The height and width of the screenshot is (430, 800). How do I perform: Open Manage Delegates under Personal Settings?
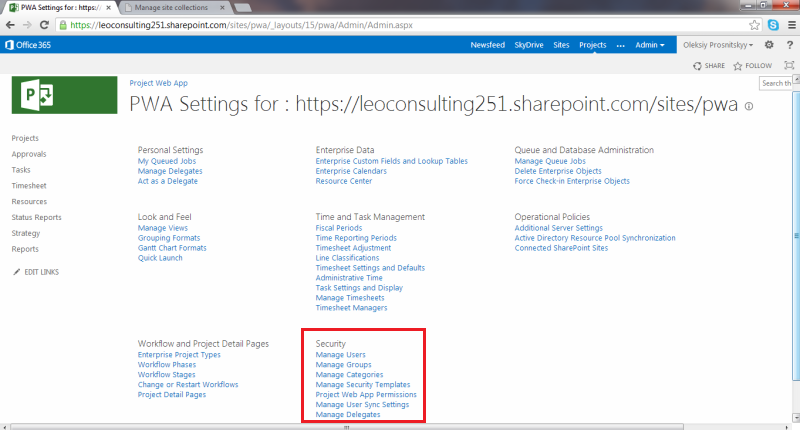(x=170, y=171)
